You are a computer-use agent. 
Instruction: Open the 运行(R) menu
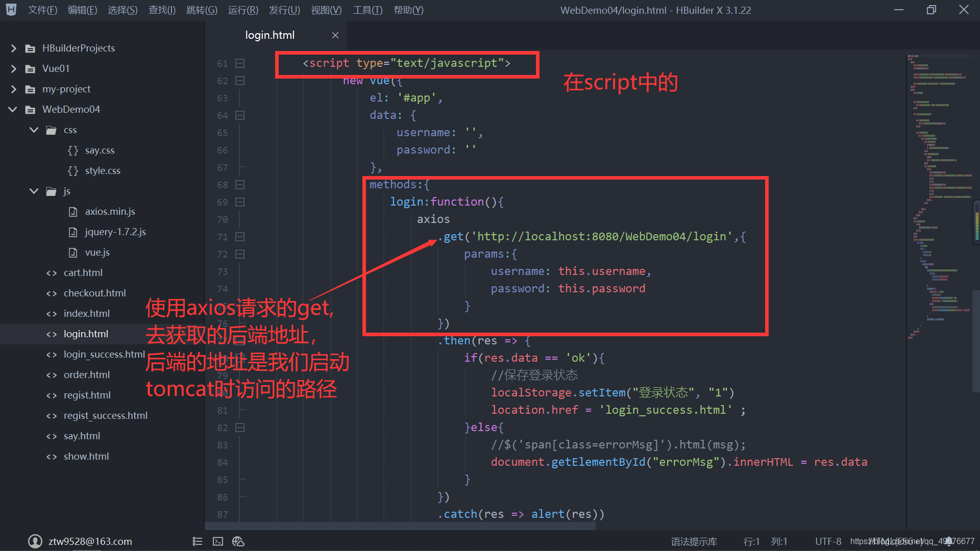(x=243, y=10)
